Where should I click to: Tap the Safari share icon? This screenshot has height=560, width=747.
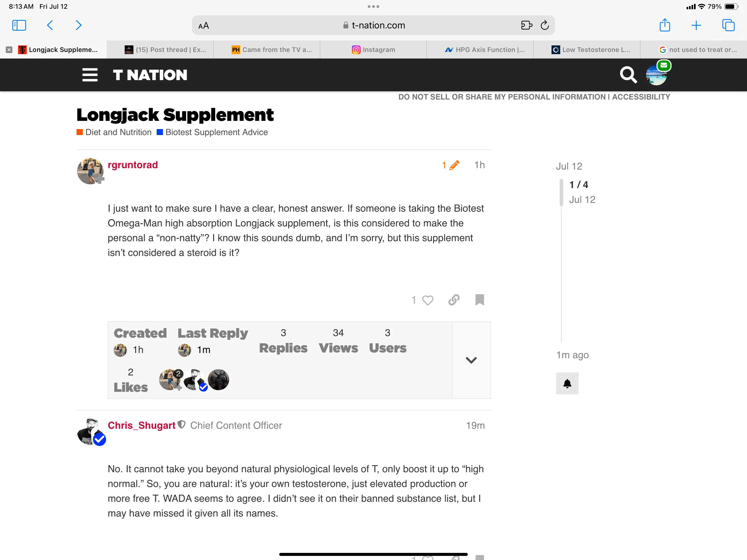click(665, 25)
